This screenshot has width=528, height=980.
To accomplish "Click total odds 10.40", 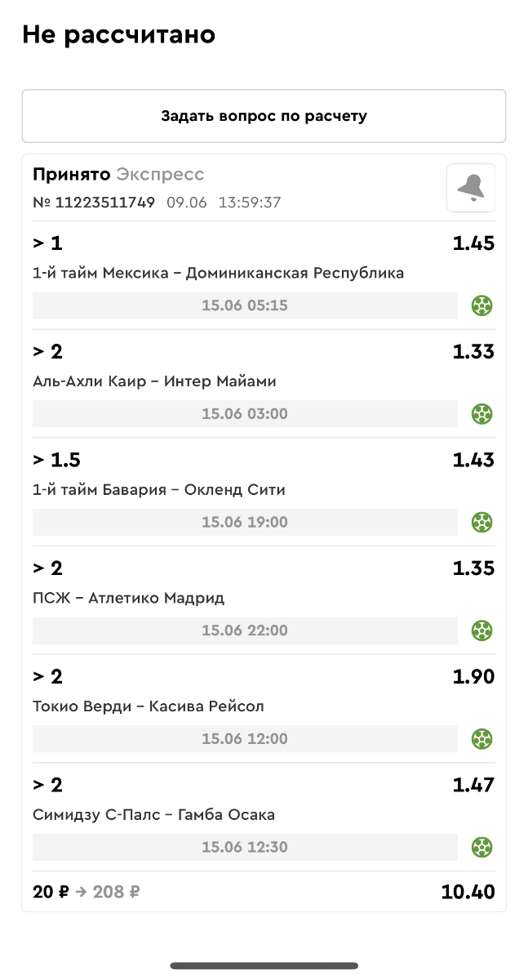I will [468, 893].
